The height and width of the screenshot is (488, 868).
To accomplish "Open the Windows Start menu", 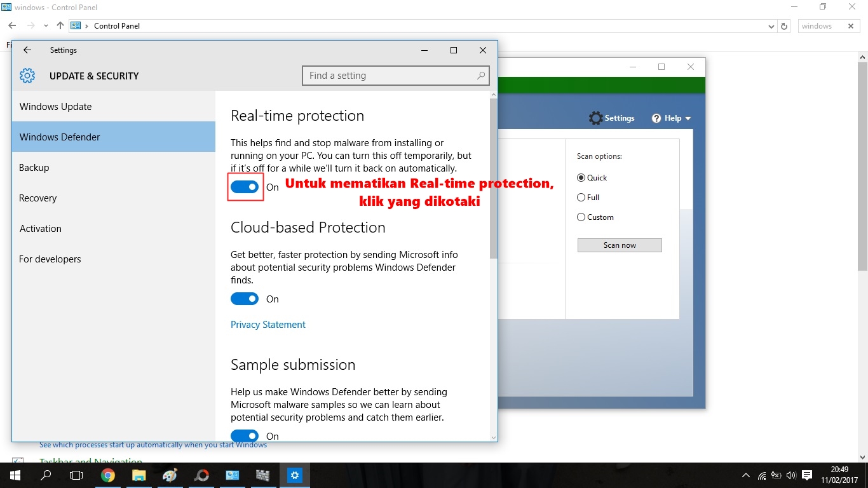I will (15, 475).
